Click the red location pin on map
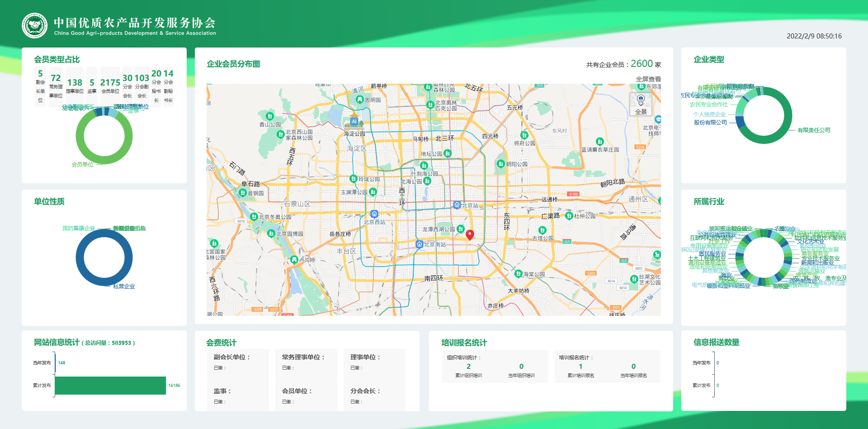This screenshot has height=429, width=868. (x=470, y=234)
